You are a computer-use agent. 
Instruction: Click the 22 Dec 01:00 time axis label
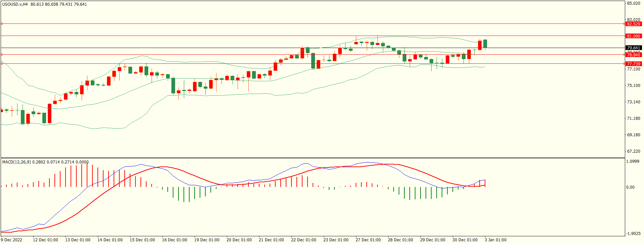pyautogui.click(x=304, y=240)
